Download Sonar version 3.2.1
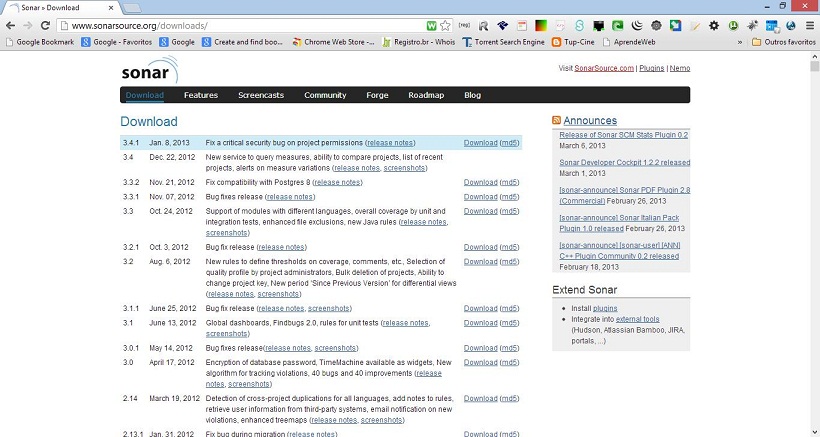The height and width of the screenshot is (437, 820). (481, 247)
